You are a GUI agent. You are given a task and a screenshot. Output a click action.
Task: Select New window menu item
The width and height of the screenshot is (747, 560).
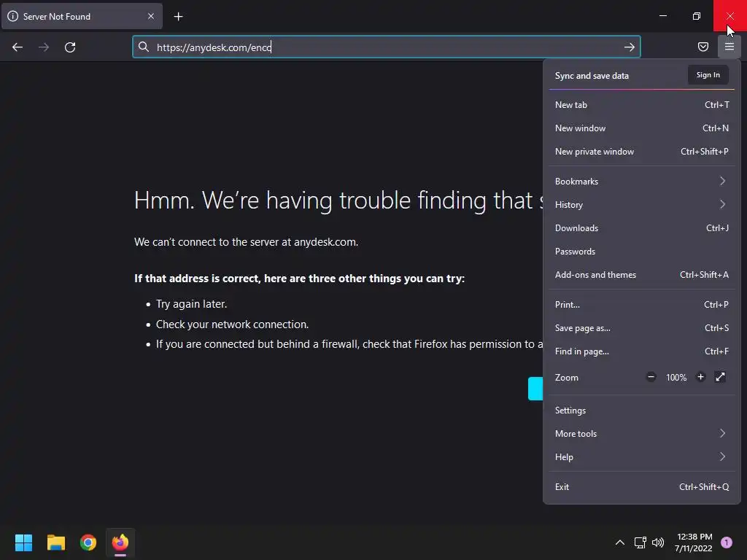642,128
